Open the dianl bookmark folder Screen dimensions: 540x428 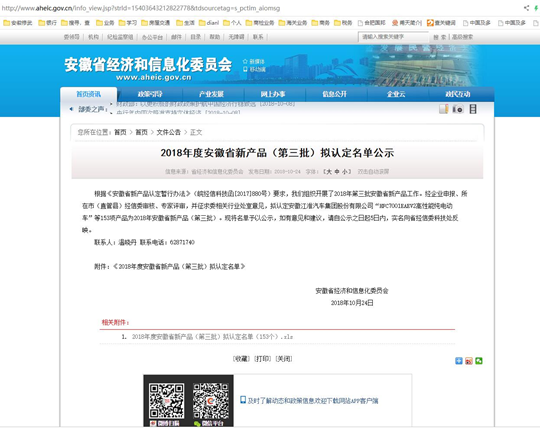(x=209, y=23)
